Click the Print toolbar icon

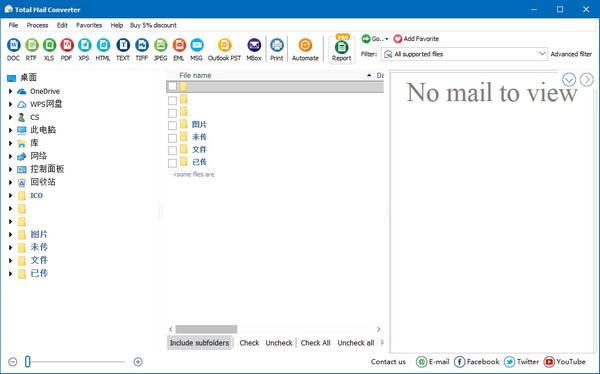(x=277, y=45)
